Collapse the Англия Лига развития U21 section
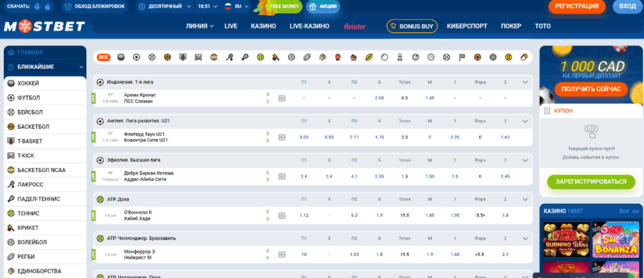Image resolution: width=644 pixels, height=278 pixels. coord(525,121)
